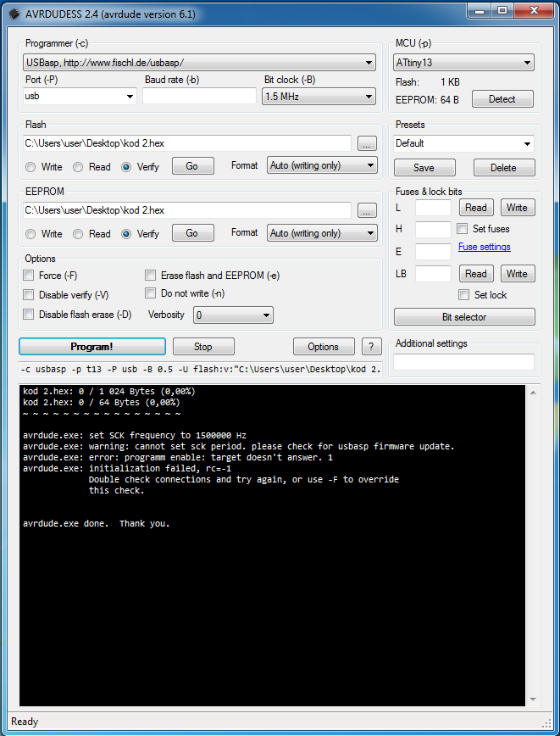Click the window resize grip icon
560x736 pixels.
tap(546, 722)
